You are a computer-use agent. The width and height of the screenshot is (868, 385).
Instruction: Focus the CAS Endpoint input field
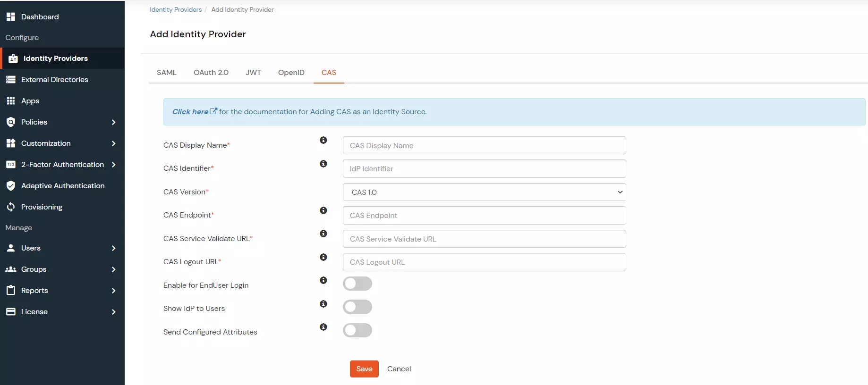(x=485, y=216)
